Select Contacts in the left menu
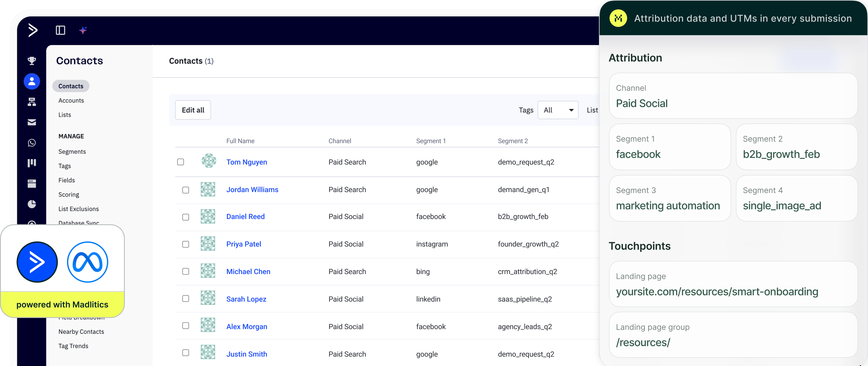 click(71, 86)
